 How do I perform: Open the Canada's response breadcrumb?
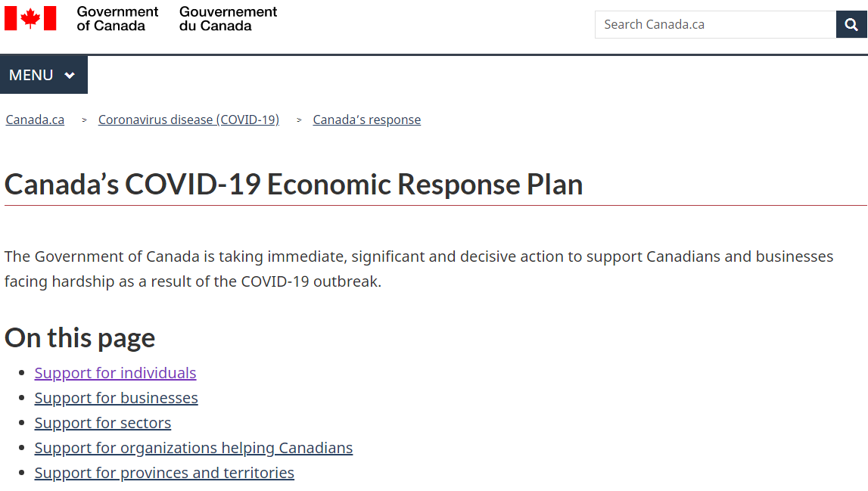pos(366,120)
